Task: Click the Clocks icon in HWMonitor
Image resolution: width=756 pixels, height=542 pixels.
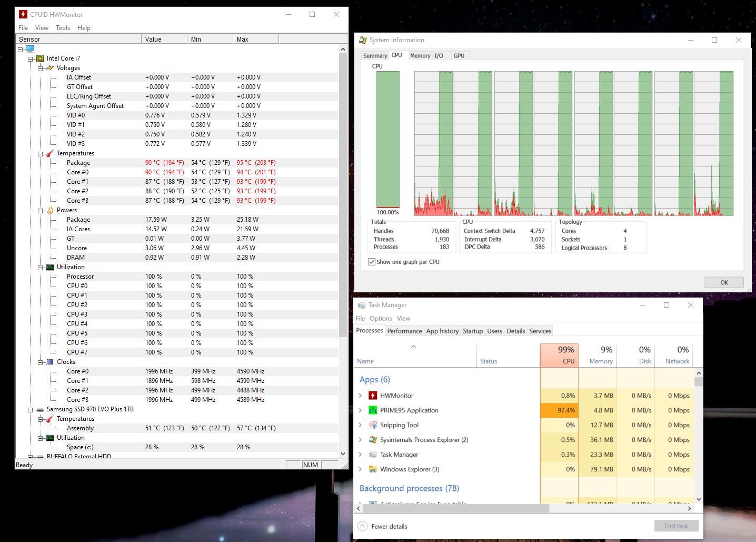Action: click(x=50, y=362)
